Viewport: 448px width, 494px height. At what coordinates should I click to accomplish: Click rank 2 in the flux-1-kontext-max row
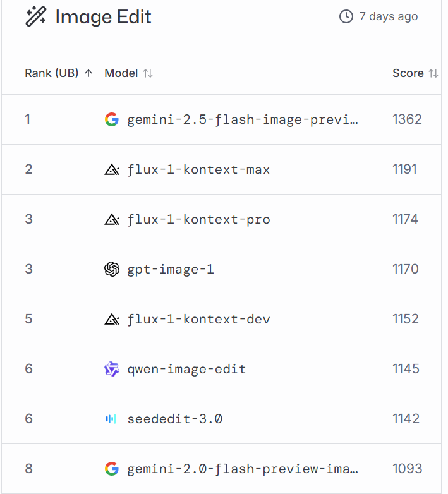tap(28, 169)
